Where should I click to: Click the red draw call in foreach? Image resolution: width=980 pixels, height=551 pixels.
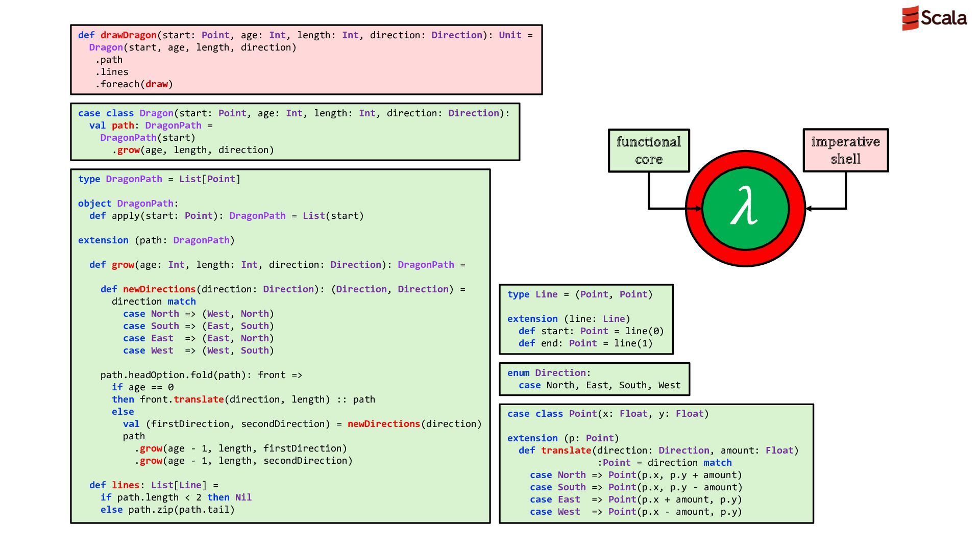pos(157,84)
